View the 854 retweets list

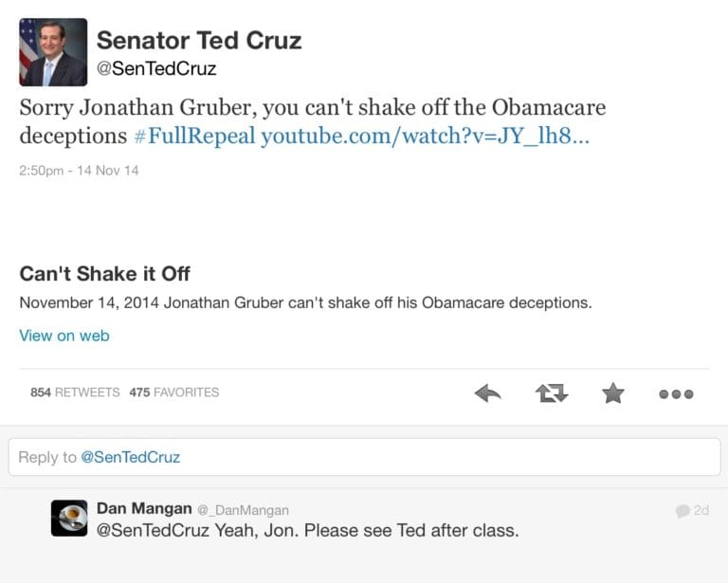75,392
